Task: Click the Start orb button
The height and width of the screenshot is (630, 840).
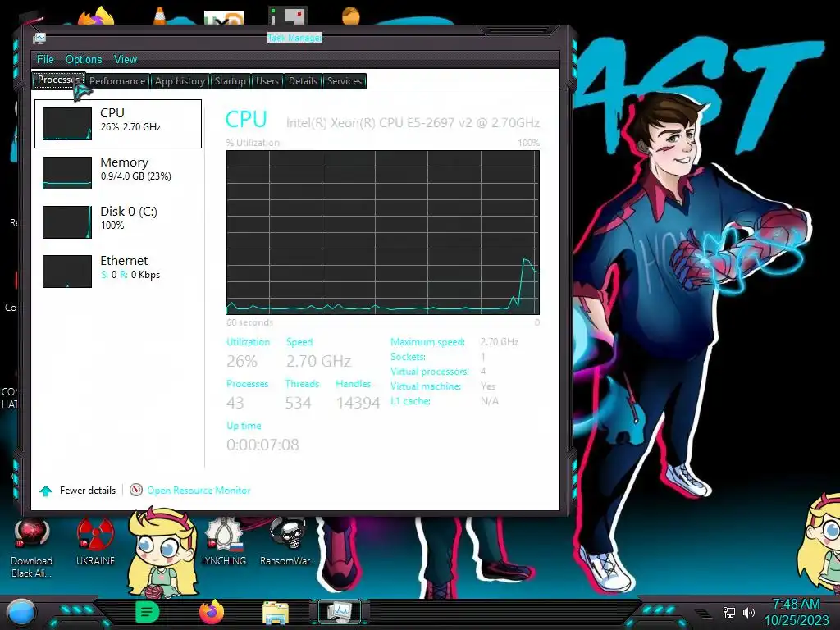Action: (21, 613)
